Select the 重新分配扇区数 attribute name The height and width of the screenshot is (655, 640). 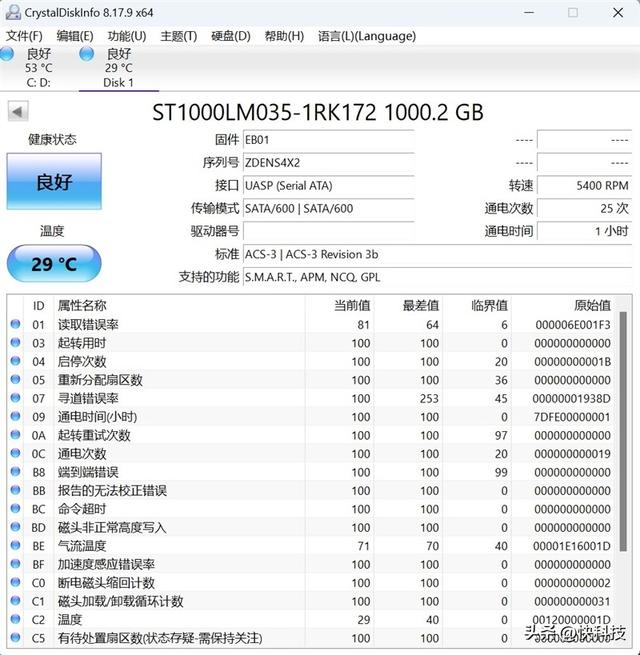click(100, 380)
